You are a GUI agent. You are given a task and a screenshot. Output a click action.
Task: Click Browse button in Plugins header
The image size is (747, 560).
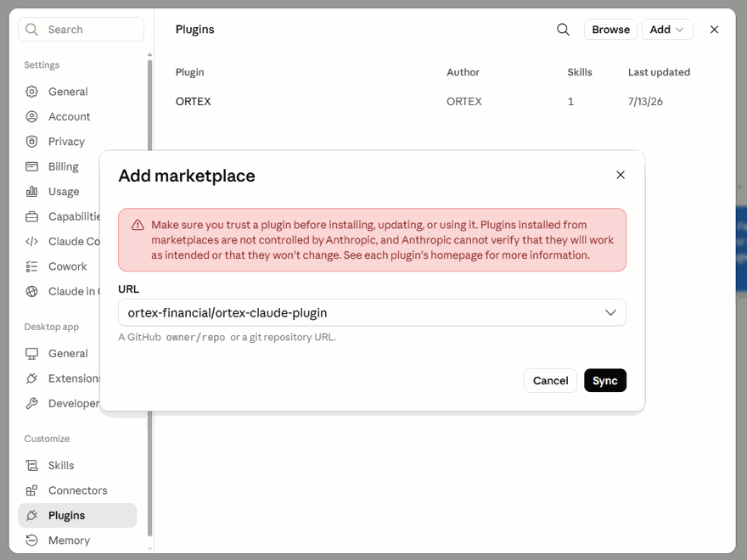[610, 30]
